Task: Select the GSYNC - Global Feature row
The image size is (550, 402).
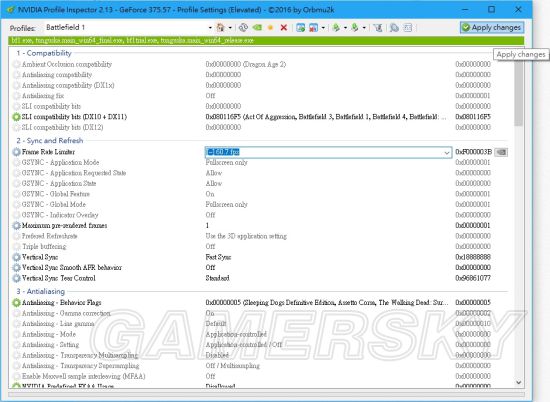Action: click(260, 194)
